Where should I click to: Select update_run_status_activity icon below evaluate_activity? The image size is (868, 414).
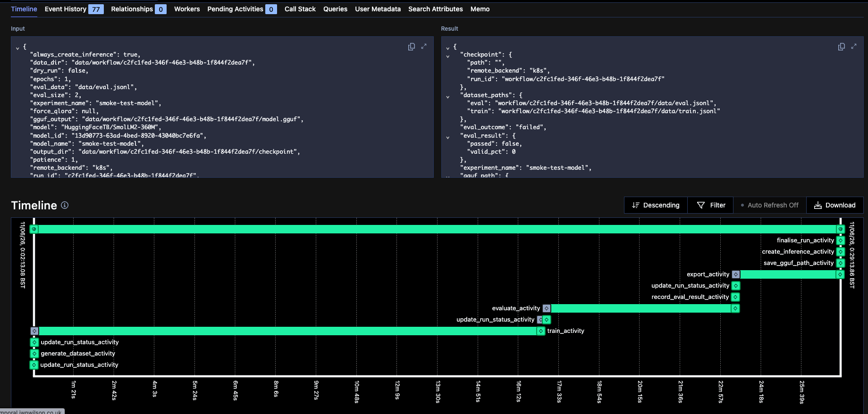547,320
